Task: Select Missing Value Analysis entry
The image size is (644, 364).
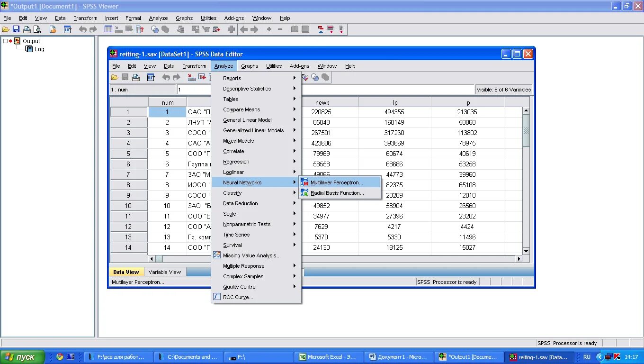Action: coord(256,255)
